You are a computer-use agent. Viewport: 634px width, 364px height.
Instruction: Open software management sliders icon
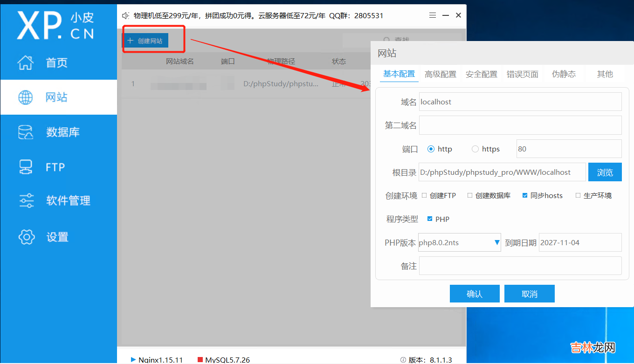[x=26, y=201]
